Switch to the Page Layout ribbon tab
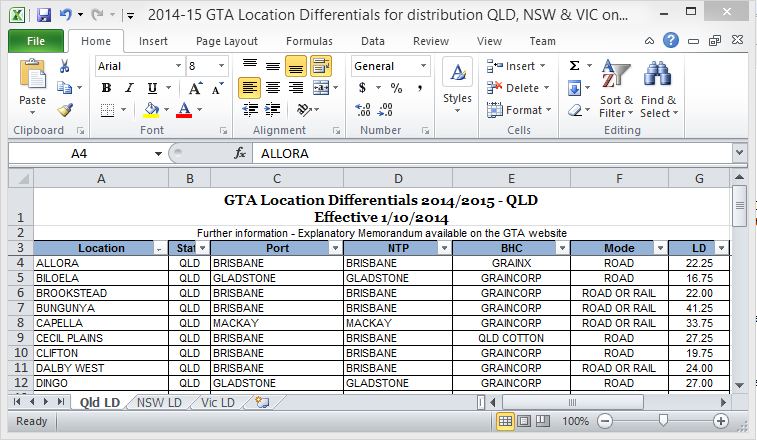Screen dimensions: 757x441 click(x=226, y=41)
